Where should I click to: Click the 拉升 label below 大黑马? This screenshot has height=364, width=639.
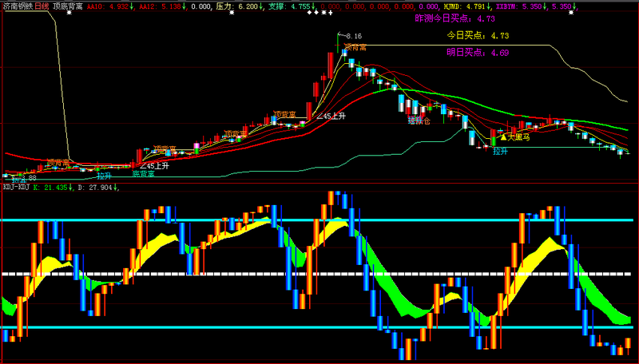tap(501, 152)
